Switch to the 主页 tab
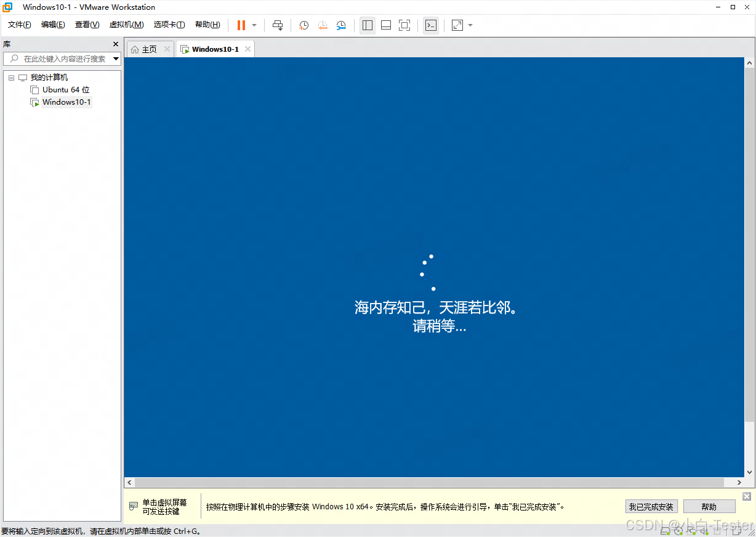Image resolution: width=756 pixels, height=537 pixels. [x=150, y=49]
